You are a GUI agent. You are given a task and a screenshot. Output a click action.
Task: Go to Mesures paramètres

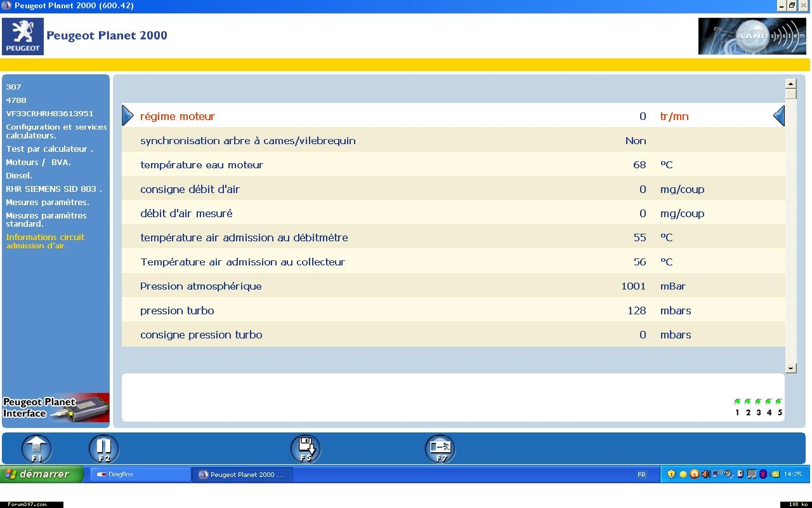tap(48, 203)
